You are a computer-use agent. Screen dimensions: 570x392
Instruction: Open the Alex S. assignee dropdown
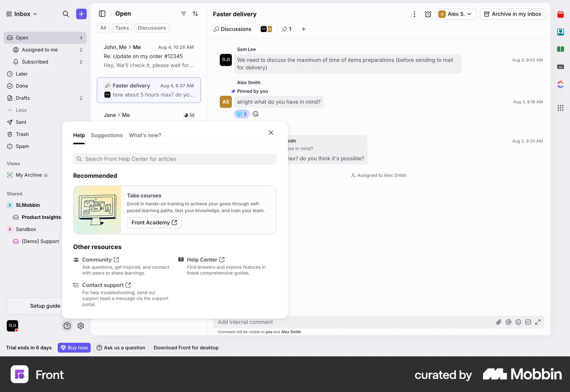click(x=456, y=14)
